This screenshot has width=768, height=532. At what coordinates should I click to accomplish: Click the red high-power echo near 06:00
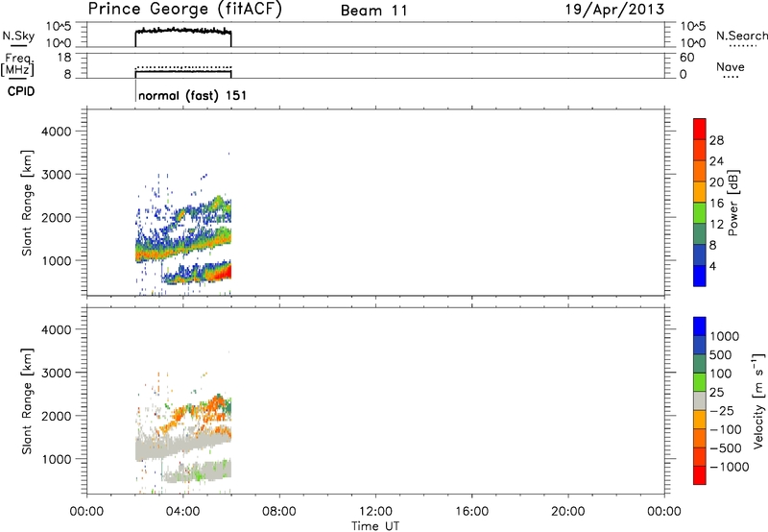226,271
